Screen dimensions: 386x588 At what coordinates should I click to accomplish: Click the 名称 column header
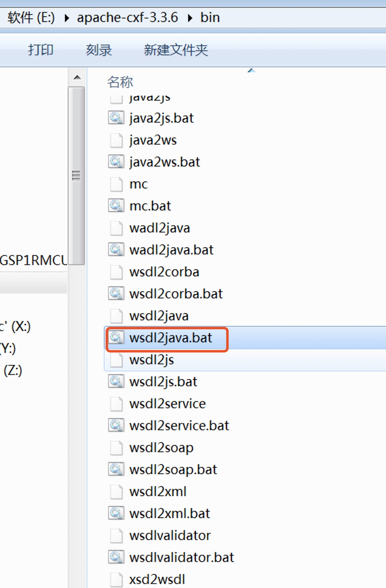pyautogui.click(x=120, y=82)
